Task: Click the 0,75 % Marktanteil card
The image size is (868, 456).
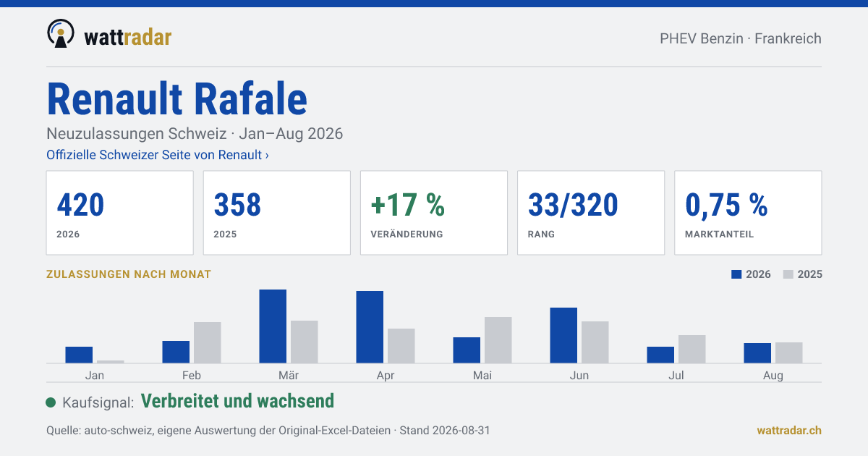Action: [748, 213]
